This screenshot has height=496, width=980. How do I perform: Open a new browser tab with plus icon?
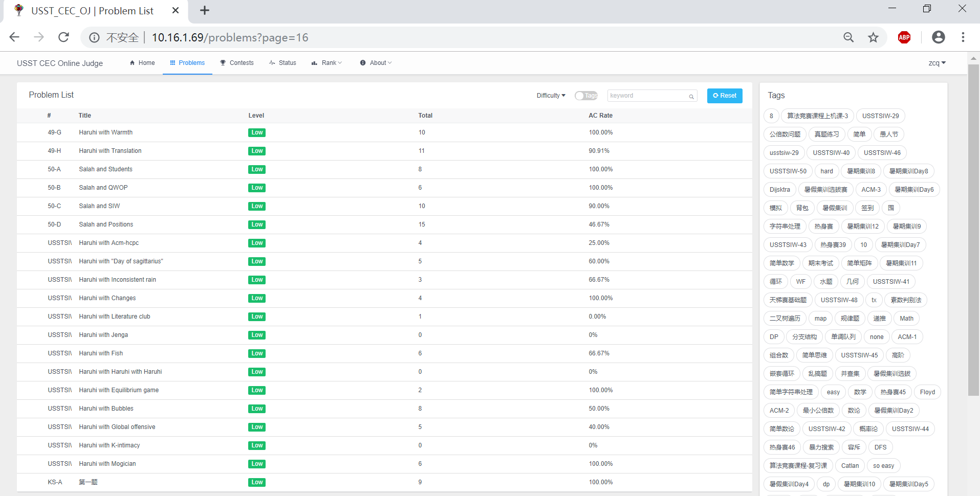(x=204, y=11)
